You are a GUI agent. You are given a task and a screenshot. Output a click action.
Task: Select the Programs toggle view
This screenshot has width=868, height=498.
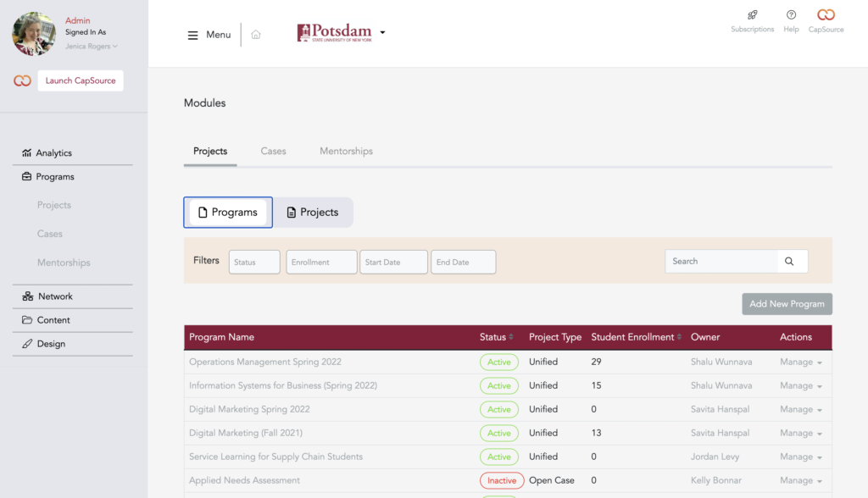pyautogui.click(x=228, y=213)
